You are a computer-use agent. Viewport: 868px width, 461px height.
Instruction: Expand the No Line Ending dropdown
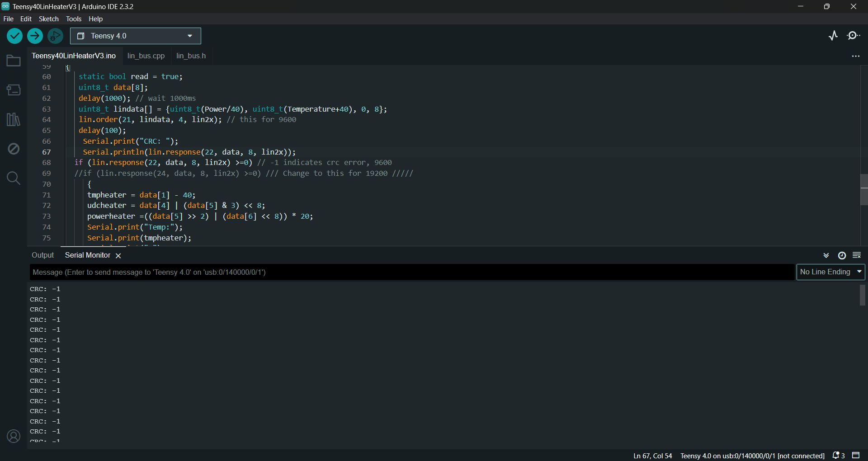(x=830, y=272)
